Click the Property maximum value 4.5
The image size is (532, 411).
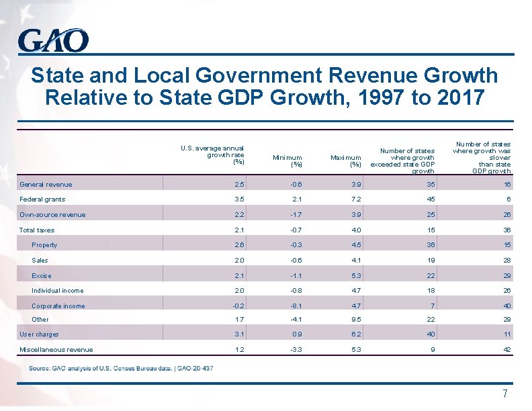(356, 245)
